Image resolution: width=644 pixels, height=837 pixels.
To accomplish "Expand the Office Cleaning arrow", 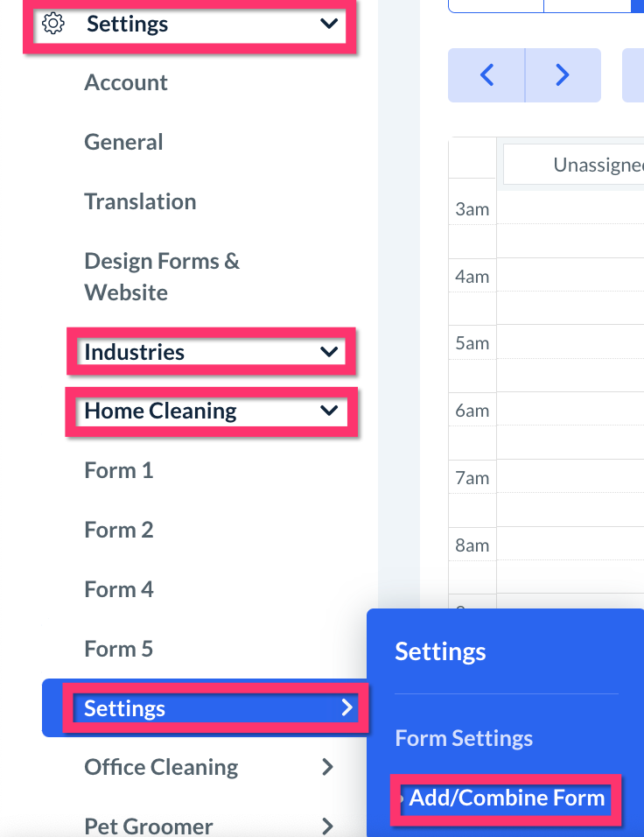I will click(x=327, y=768).
